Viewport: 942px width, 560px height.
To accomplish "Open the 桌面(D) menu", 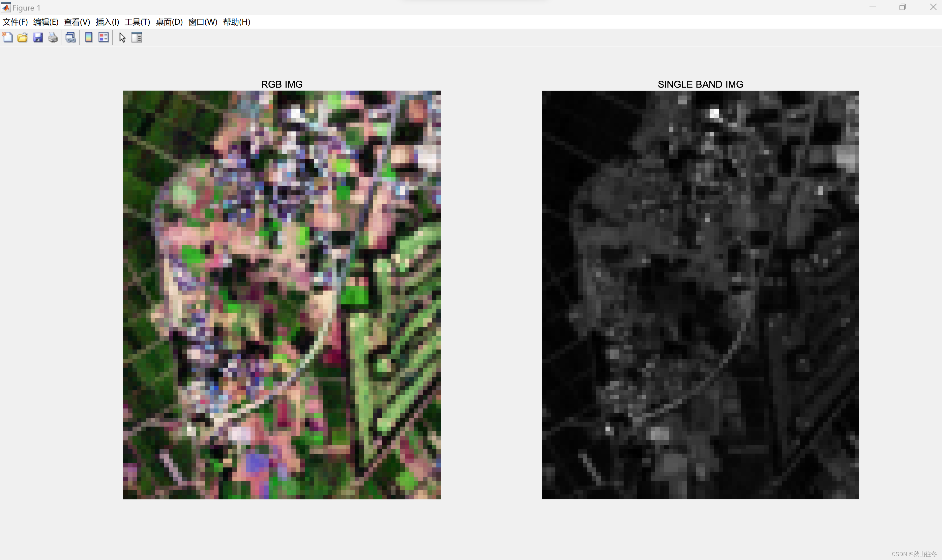I will point(169,22).
